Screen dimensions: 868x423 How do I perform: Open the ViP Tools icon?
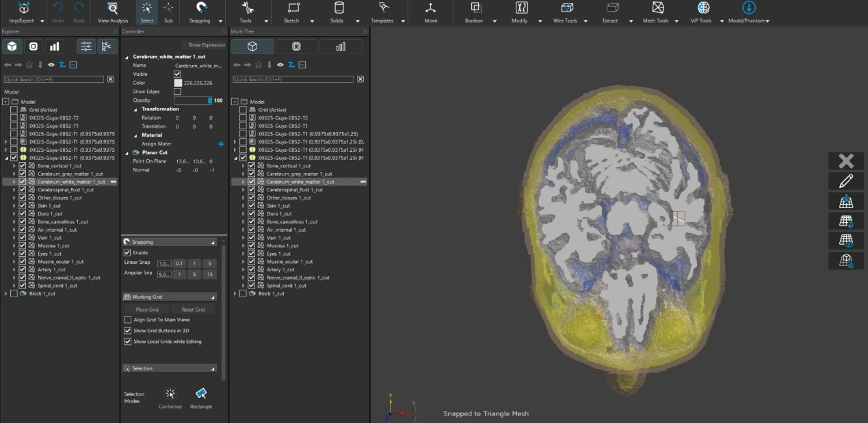point(702,8)
